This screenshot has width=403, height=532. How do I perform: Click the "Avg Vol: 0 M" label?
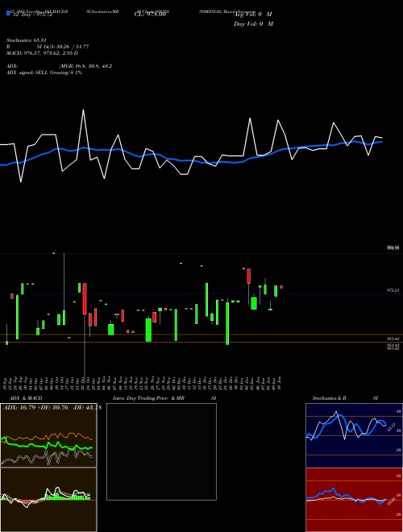click(253, 15)
